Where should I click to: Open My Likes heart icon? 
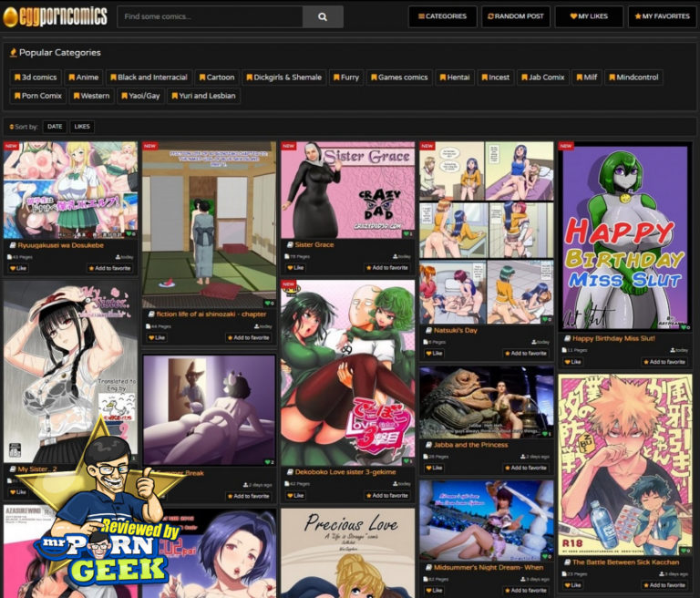tap(573, 16)
